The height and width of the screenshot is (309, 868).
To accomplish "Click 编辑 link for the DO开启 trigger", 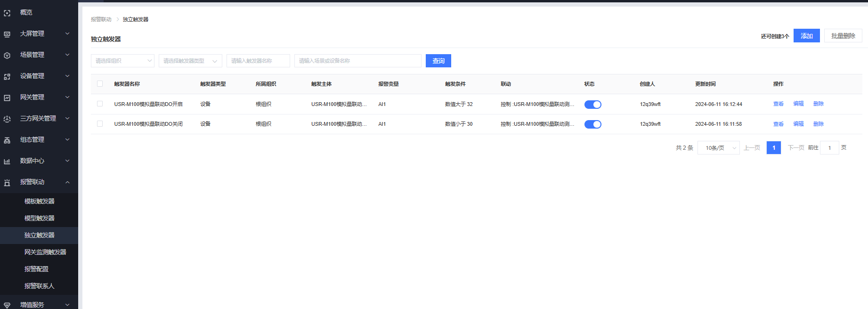I will 798,104.
